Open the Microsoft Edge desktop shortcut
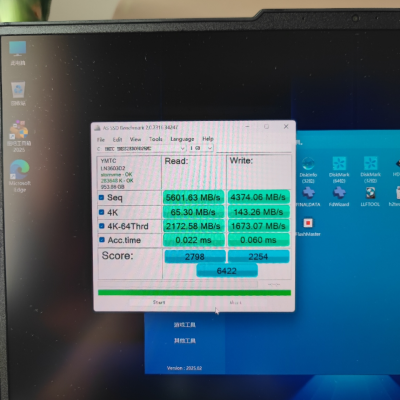The height and width of the screenshot is (400, 400). pyautogui.click(x=19, y=176)
